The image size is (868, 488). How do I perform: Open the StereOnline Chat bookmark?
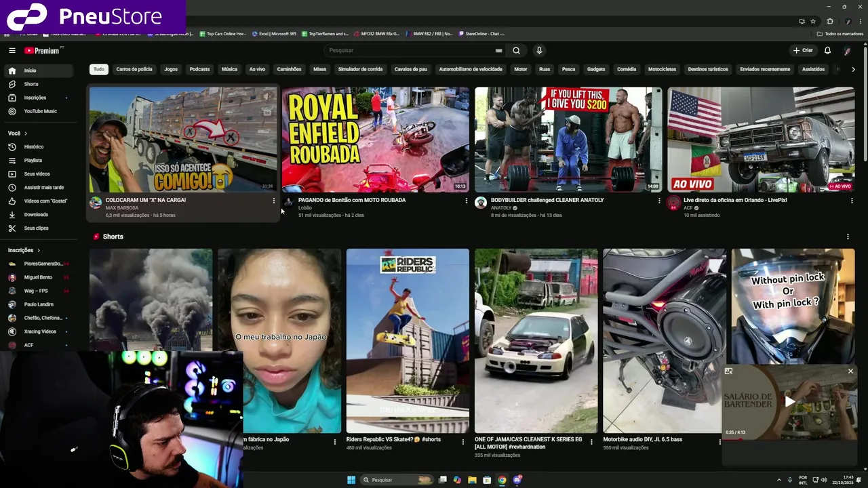[481, 34]
